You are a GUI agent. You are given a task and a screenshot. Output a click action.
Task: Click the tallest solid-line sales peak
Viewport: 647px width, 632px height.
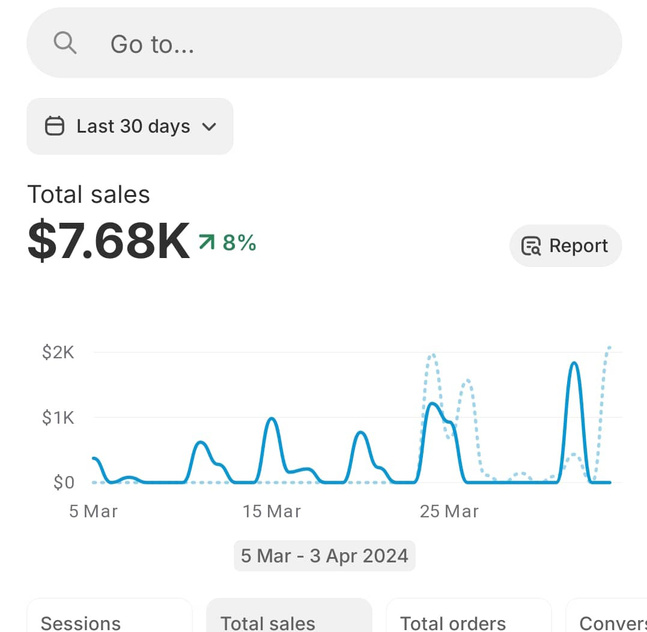click(574, 363)
